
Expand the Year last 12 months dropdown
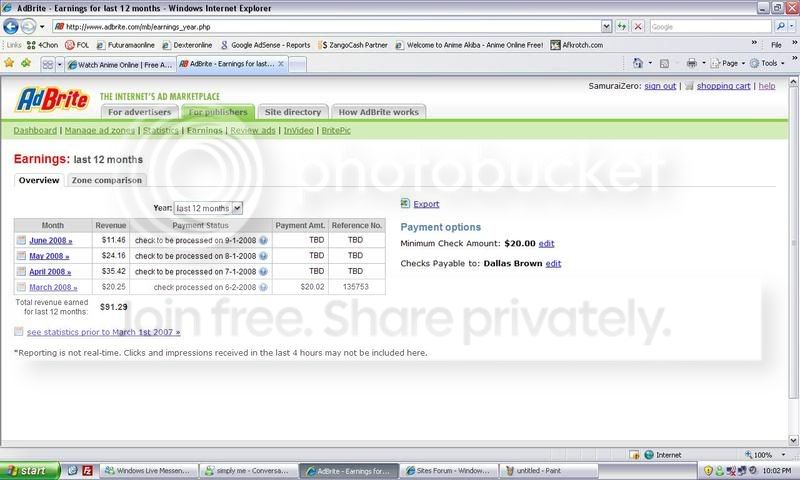pyautogui.click(x=237, y=208)
